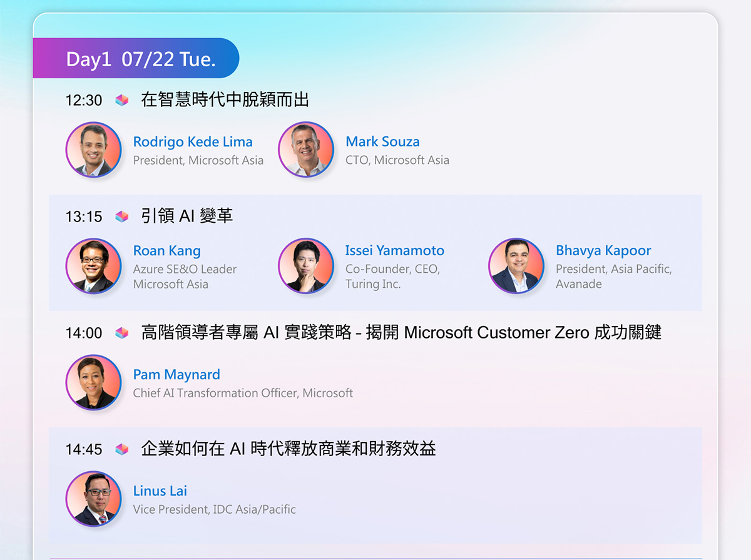Select the Day1 07/22 Tue. tab
Image resolution: width=751 pixels, height=560 pixels.
pos(136,58)
